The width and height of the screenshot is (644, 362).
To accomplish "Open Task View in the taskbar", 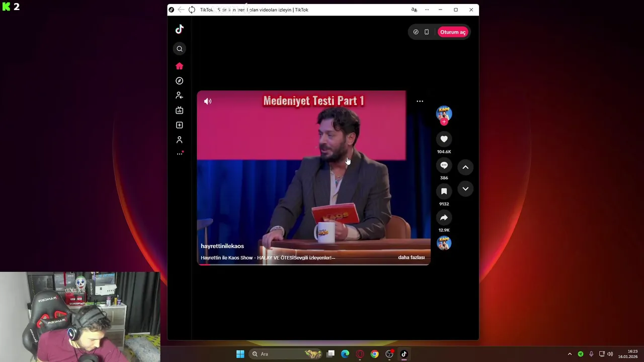I will (x=331, y=354).
